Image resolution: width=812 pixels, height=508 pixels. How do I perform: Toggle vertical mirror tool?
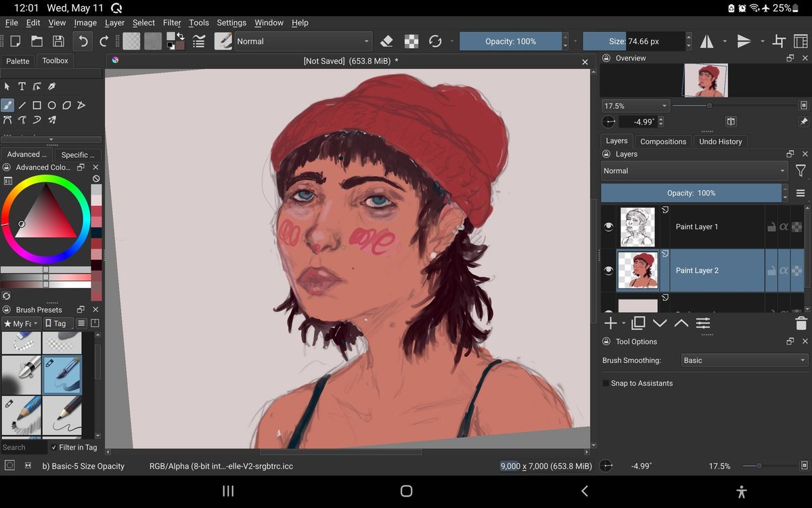click(744, 41)
